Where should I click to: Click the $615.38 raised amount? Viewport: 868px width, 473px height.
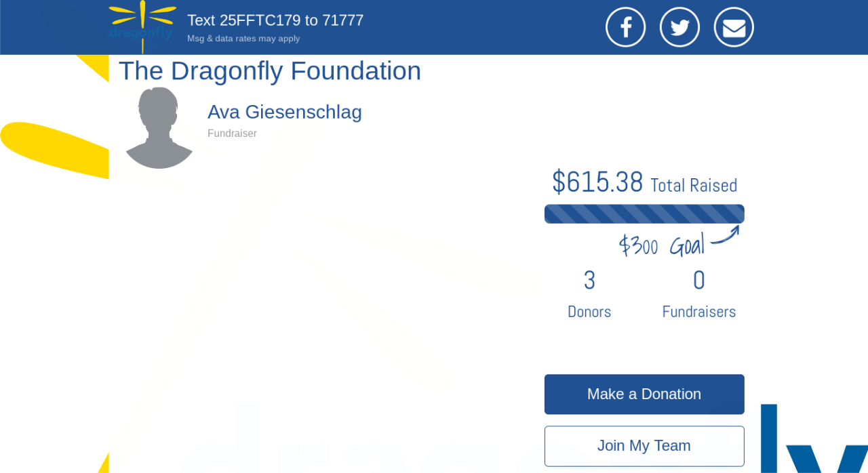(x=597, y=182)
